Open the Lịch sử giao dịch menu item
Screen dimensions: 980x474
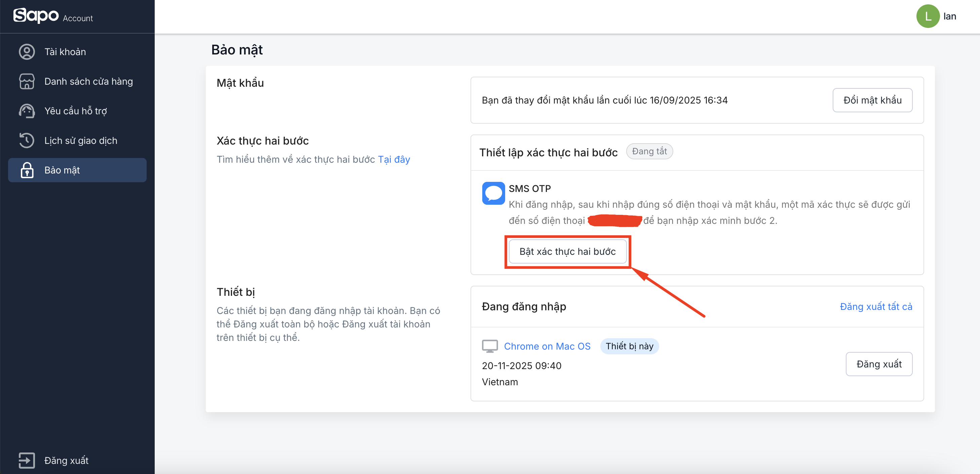[81, 141]
